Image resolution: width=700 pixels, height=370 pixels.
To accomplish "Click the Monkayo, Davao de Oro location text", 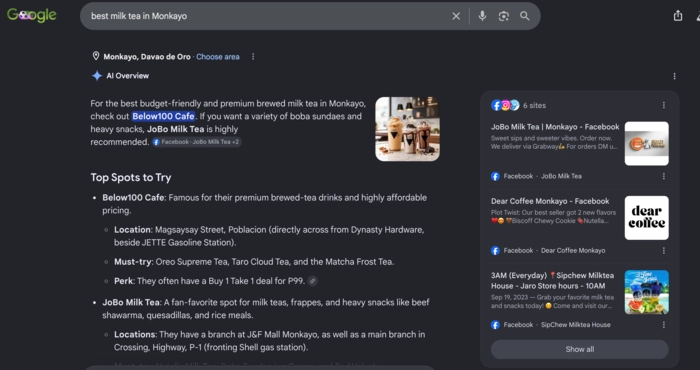I will 147,57.
